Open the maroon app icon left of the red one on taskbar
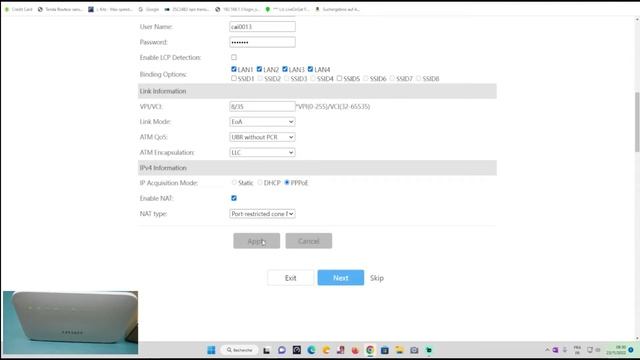The height and width of the screenshot is (360, 640). tap(340, 350)
